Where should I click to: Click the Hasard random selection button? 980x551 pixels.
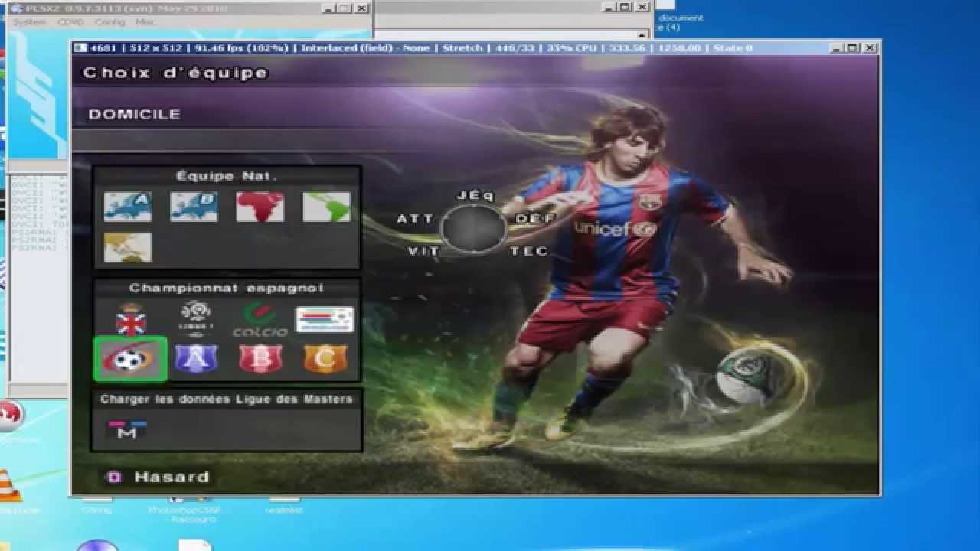[x=158, y=477]
